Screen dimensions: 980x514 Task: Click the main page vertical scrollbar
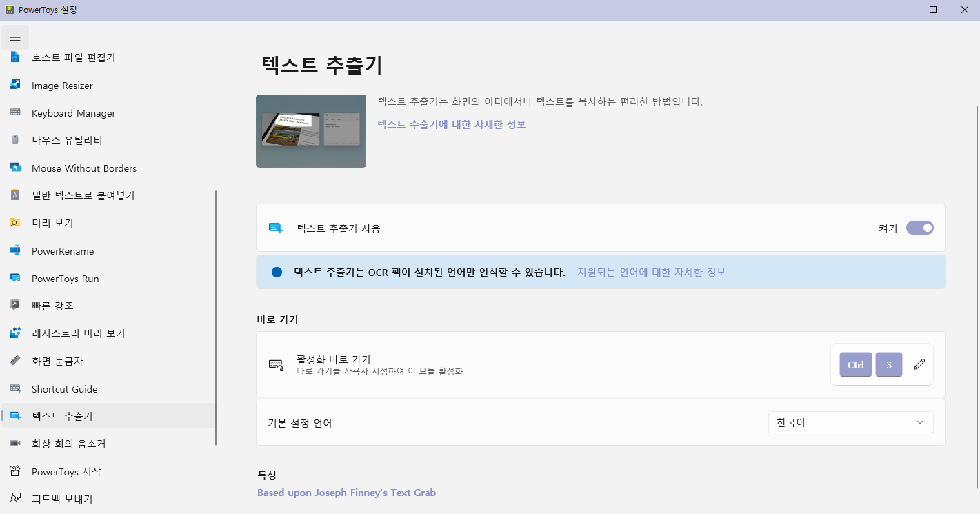pyautogui.click(x=977, y=297)
